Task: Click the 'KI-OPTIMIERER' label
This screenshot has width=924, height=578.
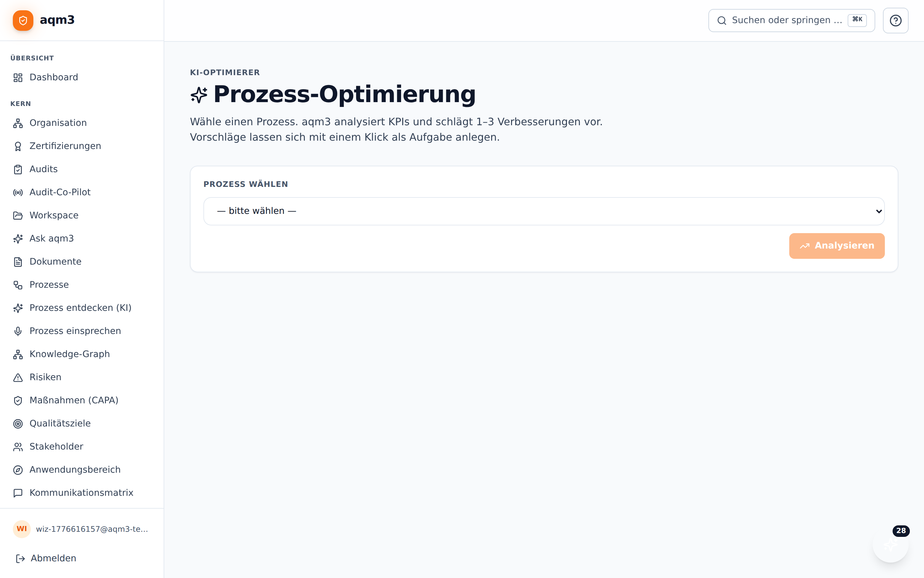Action: coord(225,72)
